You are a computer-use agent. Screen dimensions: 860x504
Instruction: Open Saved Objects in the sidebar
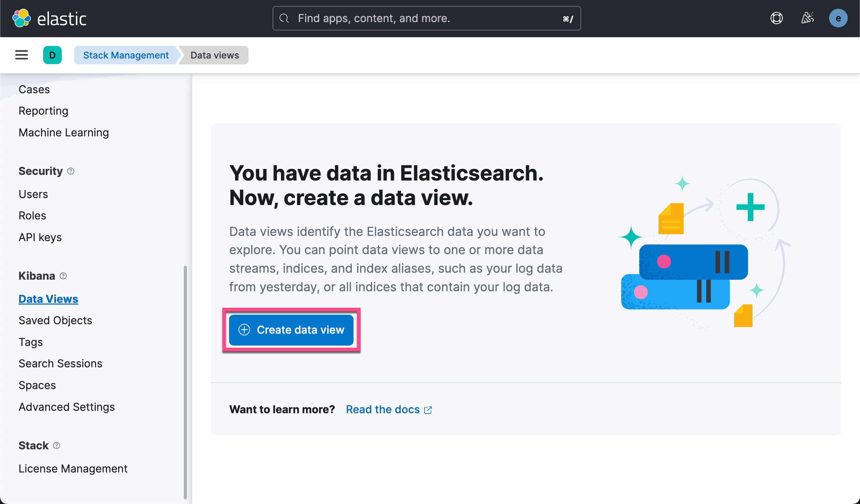click(x=55, y=320)
